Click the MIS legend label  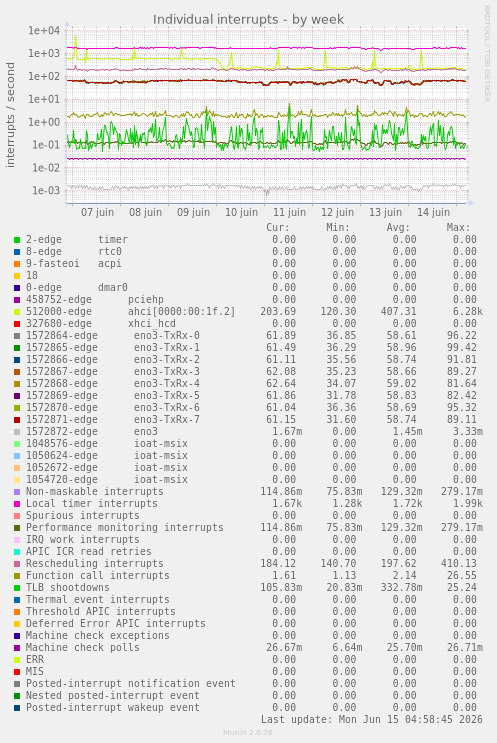(35, 671)
